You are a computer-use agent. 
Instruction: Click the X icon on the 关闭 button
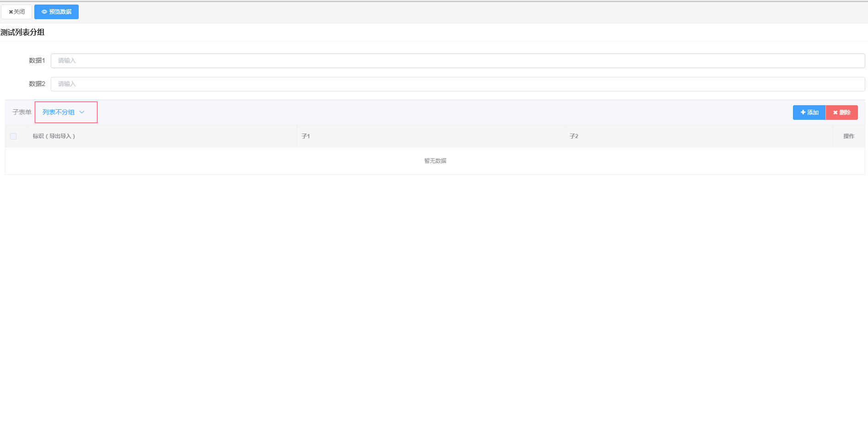11,12
